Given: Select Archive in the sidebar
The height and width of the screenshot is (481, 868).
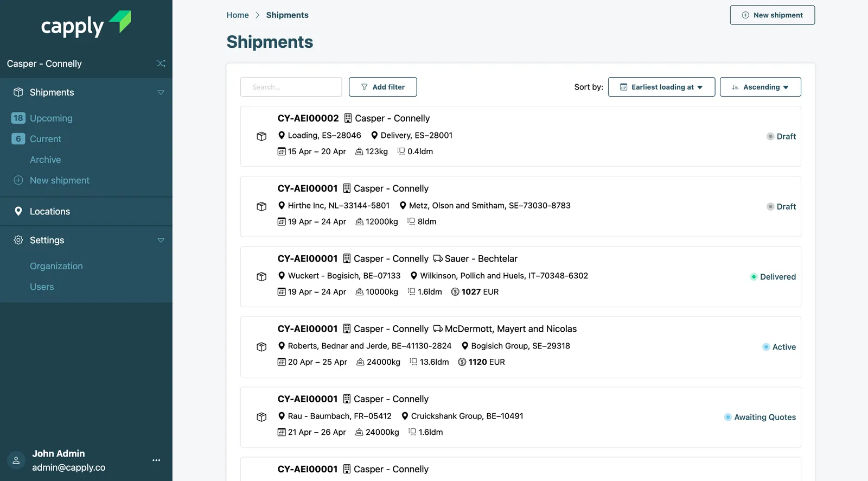Looking at the screenshot, I should 46,160.
